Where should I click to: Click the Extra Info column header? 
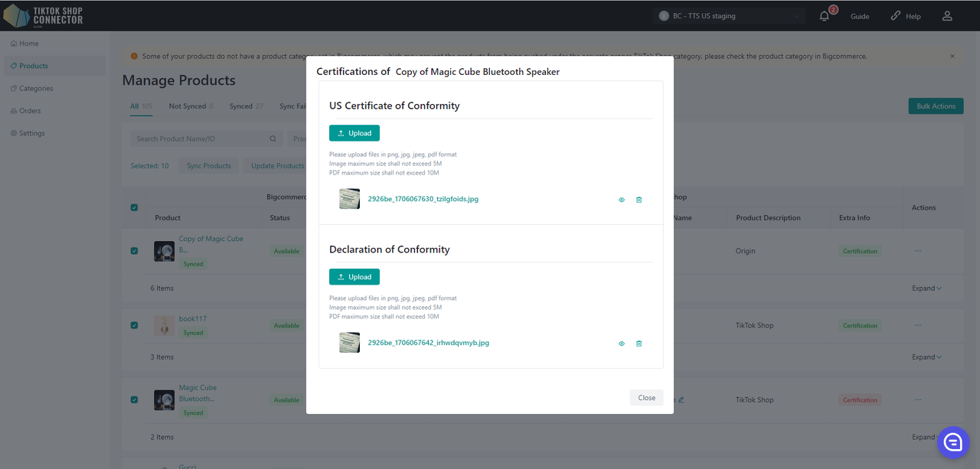854,218
